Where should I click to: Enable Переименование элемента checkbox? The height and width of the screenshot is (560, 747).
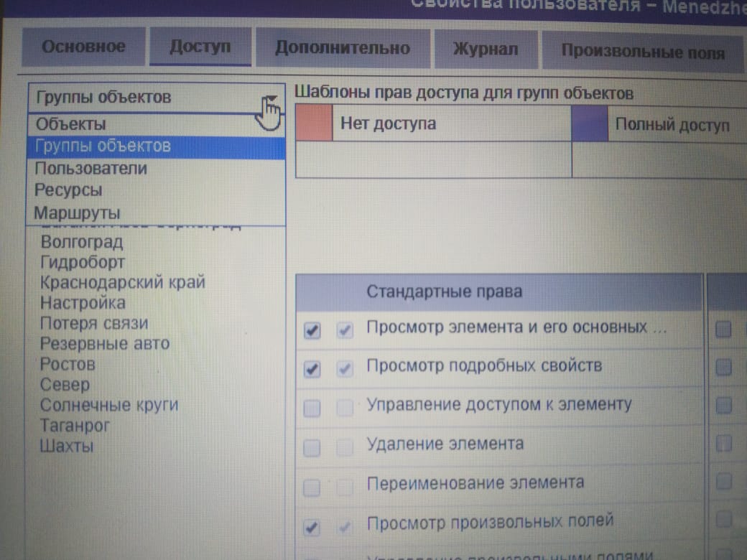(x=312, y=487)
